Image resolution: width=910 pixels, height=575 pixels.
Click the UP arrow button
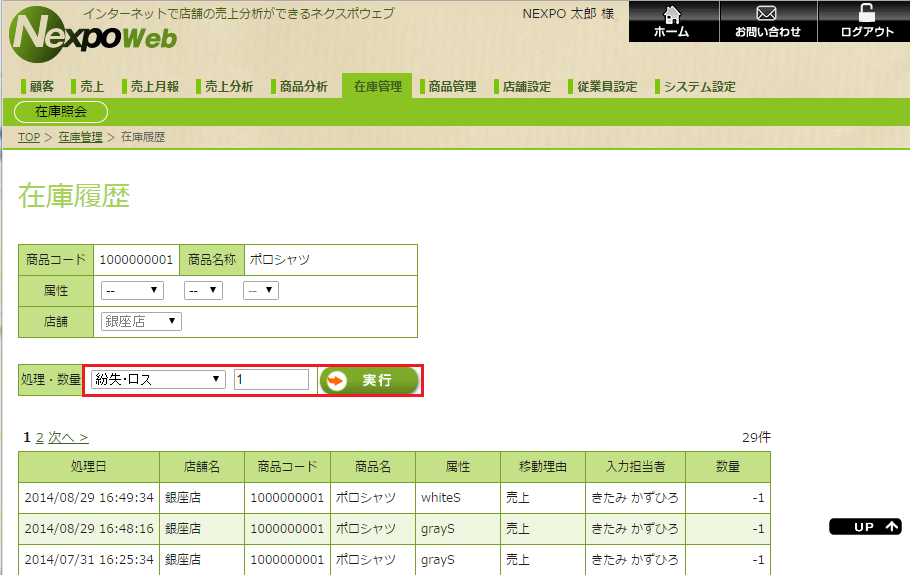pos(865,526)
